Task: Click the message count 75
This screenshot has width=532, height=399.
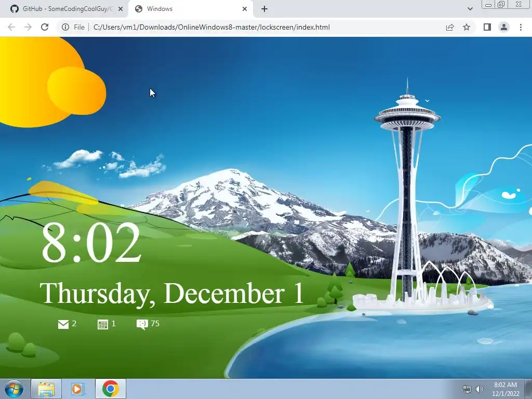Action: pos(155,323)
